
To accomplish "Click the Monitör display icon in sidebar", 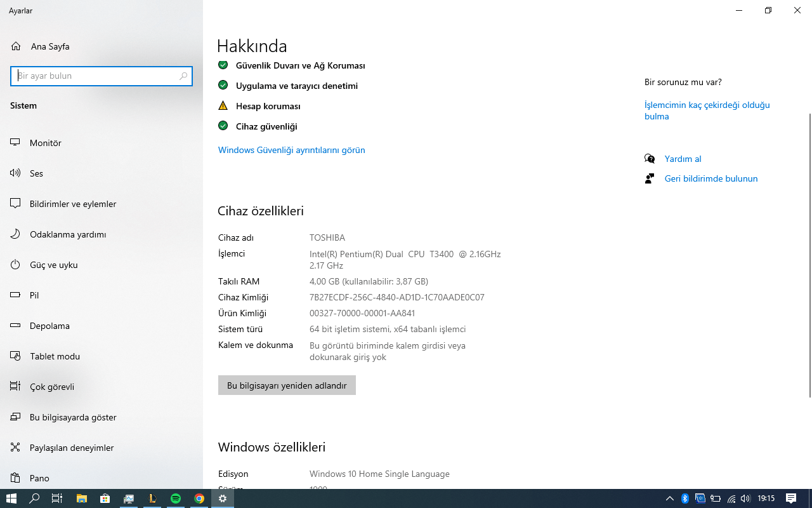I will coord(15,143).
